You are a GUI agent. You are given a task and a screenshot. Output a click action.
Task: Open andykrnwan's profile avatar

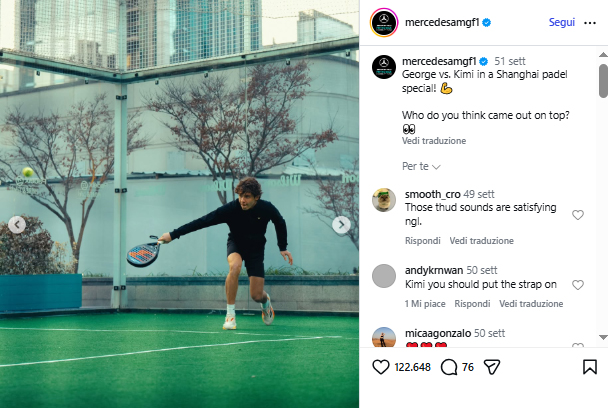point(383,275)
